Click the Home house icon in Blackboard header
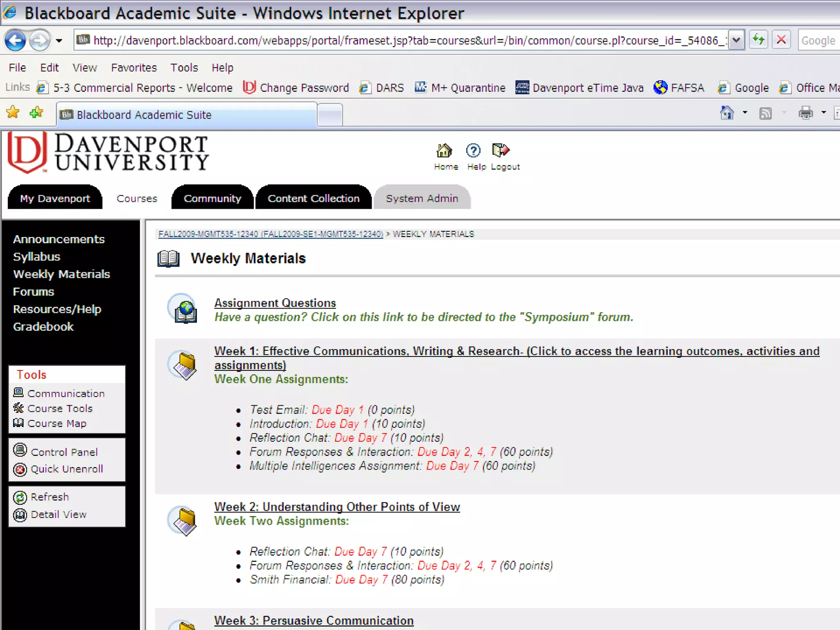The image size is (840, 630). pos(445,151)
